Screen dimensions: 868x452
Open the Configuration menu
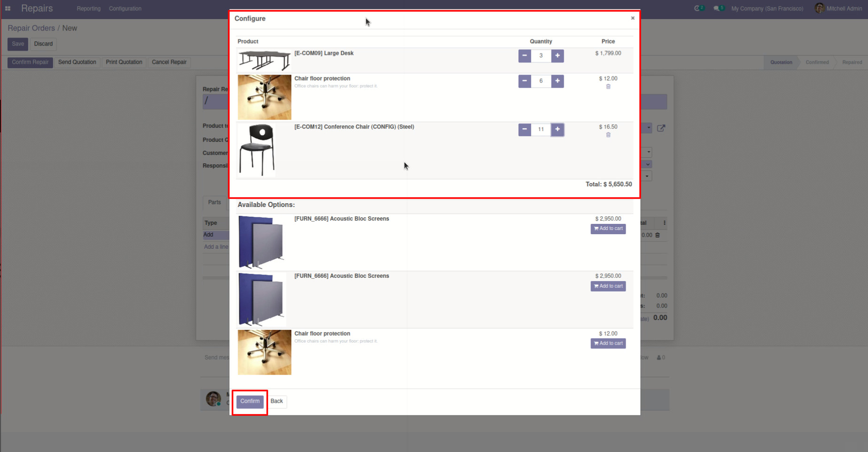[125, 8]
